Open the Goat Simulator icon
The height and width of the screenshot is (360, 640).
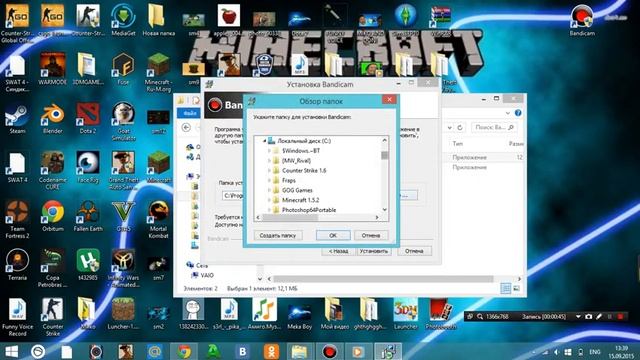(x=123, y=122)
